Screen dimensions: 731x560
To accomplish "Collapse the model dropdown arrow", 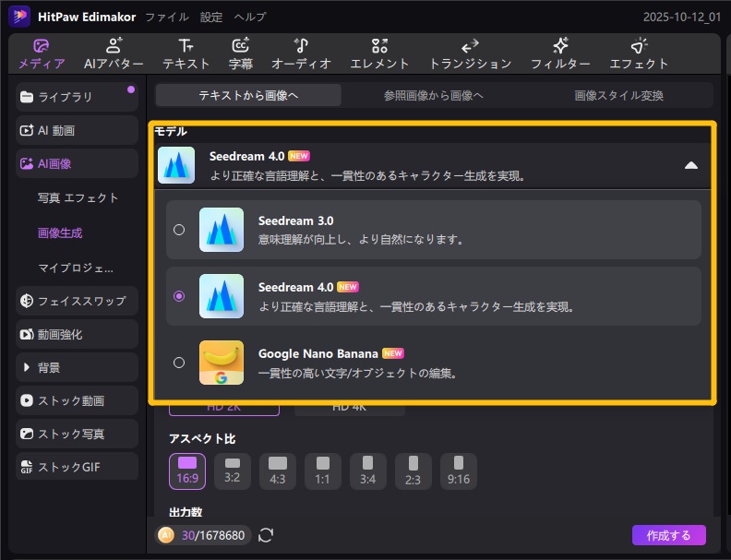I will pos(691,165).
